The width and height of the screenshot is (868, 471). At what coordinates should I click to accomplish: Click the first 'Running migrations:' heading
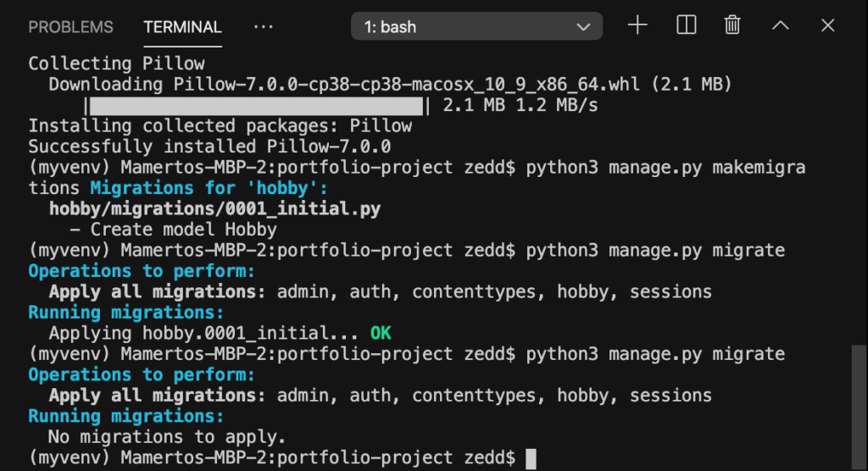126,313
